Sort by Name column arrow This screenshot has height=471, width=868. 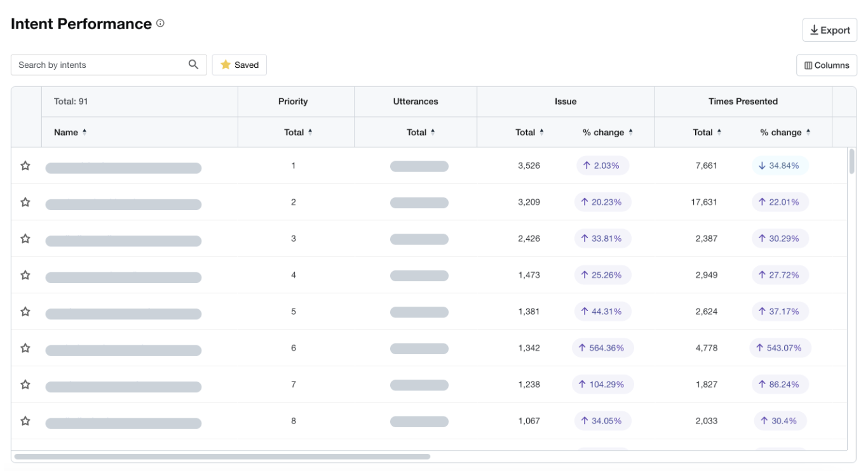pyautogui.click(x=85, y=132)
